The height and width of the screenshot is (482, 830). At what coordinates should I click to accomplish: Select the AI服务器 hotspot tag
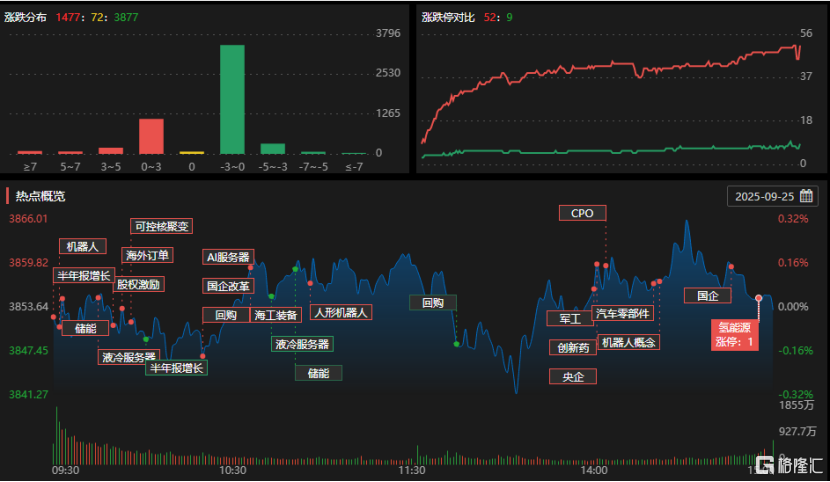[x=228, y=257]
